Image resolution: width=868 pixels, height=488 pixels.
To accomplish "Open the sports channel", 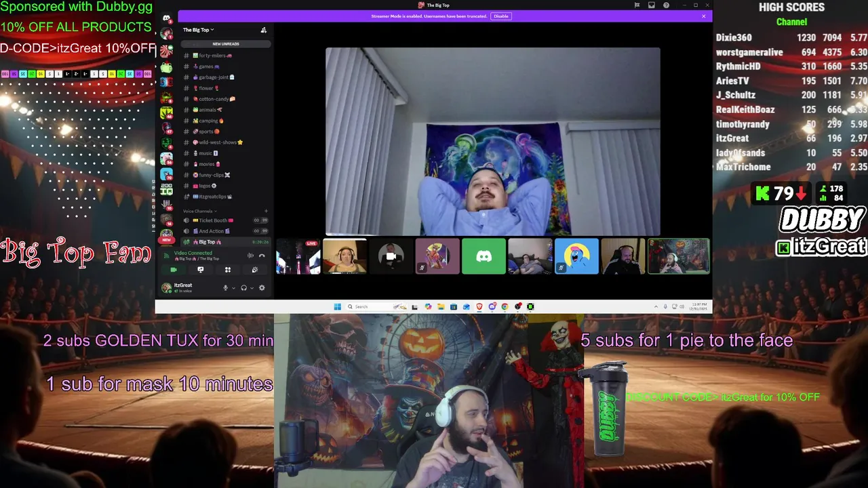I will 226,131.
